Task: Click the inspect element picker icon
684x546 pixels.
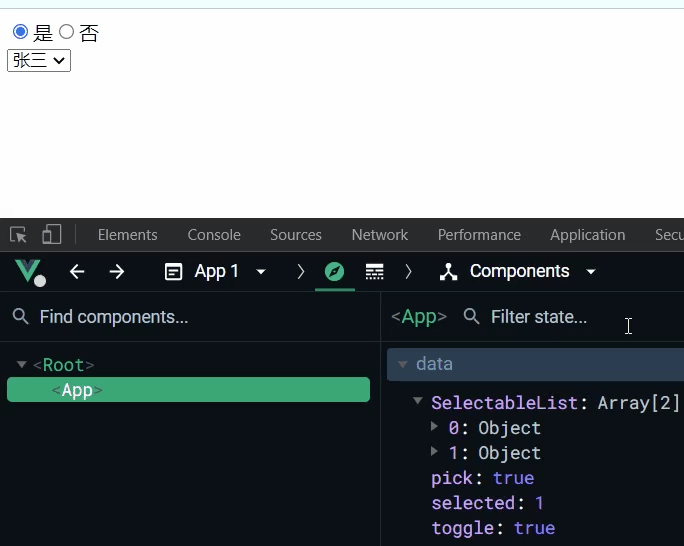Action: click(x=18, y=235)
